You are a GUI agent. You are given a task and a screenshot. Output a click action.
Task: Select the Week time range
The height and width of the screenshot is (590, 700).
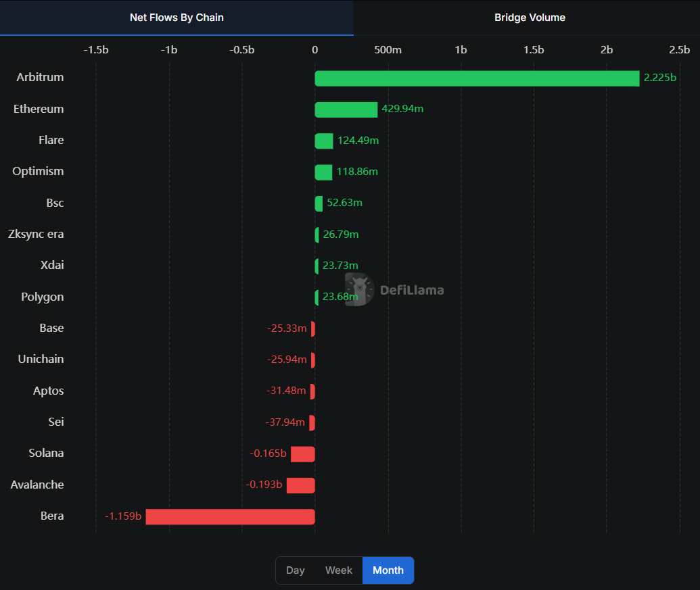(x=338, y=570)
